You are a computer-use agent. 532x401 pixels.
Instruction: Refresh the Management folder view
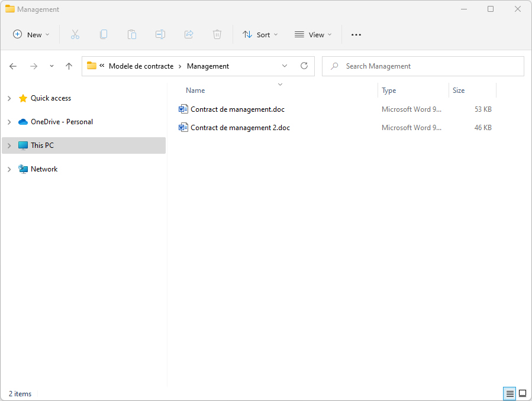304,66
